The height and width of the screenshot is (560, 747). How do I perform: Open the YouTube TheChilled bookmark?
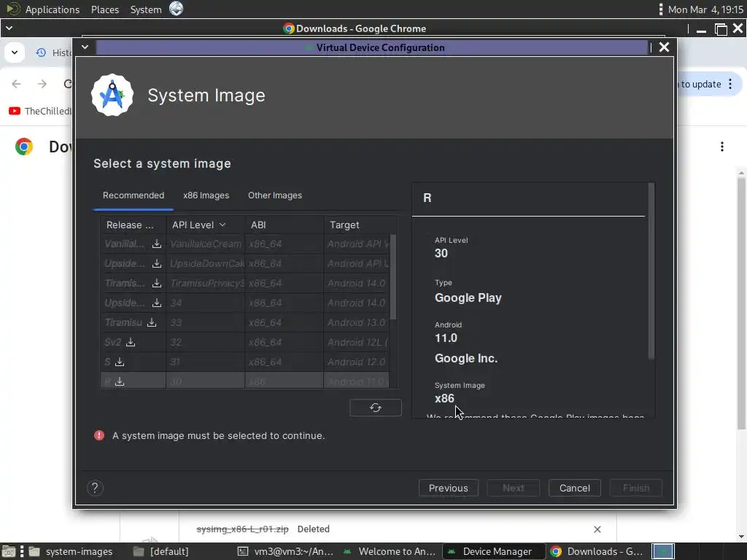coord(41,111)
